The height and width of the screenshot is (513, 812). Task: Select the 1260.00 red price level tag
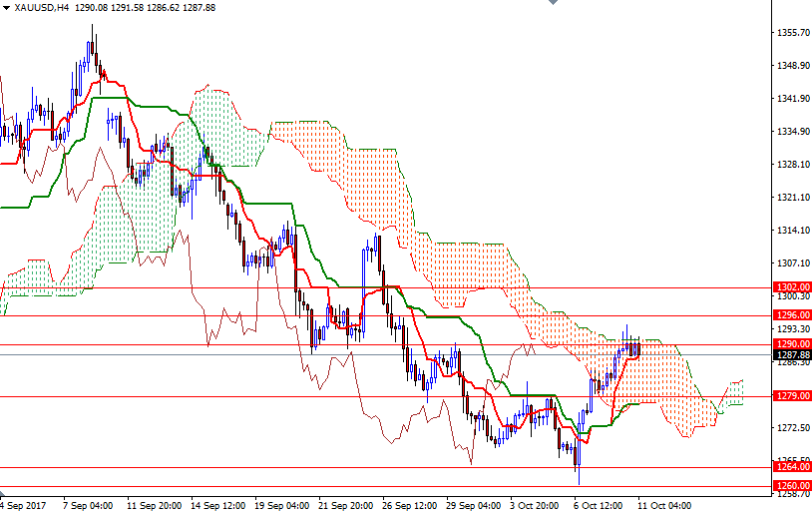pyautogui.click(x=792, y=485)
